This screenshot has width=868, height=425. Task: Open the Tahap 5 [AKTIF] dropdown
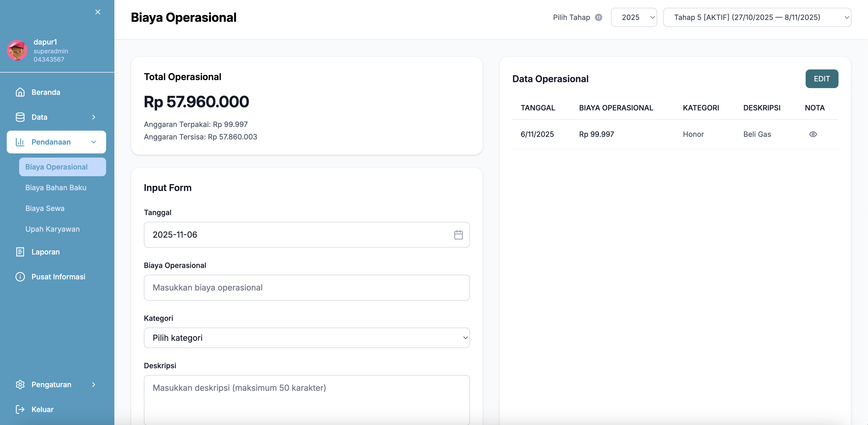pyautogui.click(x=757, y=18)
